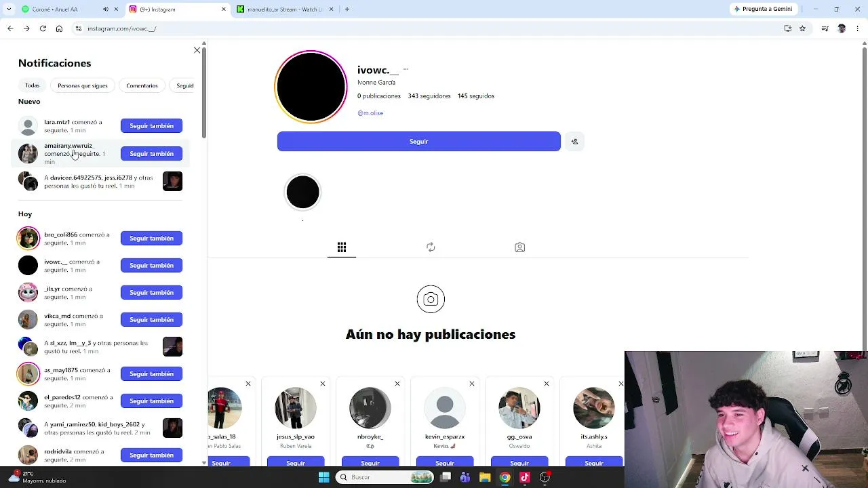Go forward with the browser forward arrow
This screenshot has height=488, width=868.
26,28
